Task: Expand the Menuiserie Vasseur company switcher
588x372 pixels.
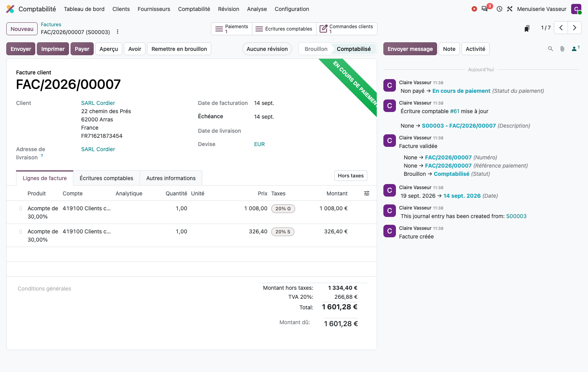Action: (542, 9)
